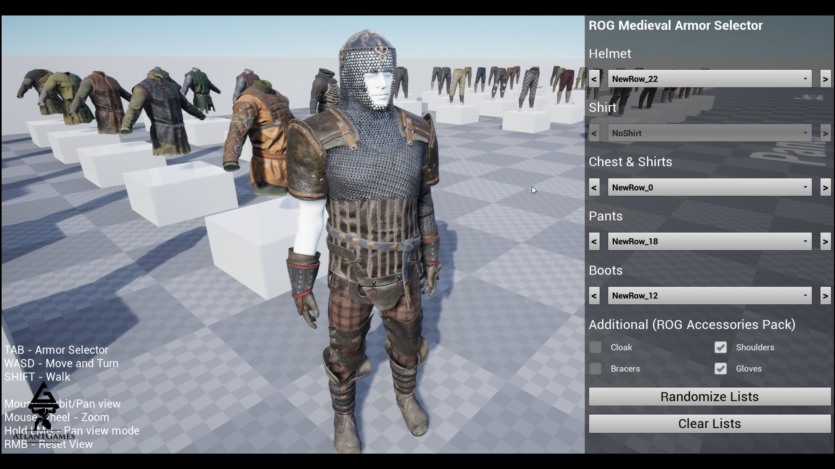Select next Shirt with right arrow
This screenshot has height=469, width=835.
825,133
